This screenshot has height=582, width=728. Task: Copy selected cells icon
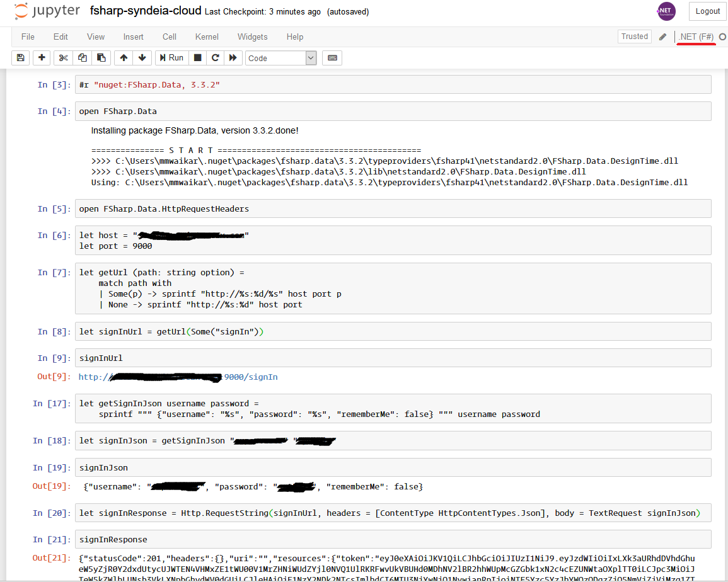coord(82,58)
